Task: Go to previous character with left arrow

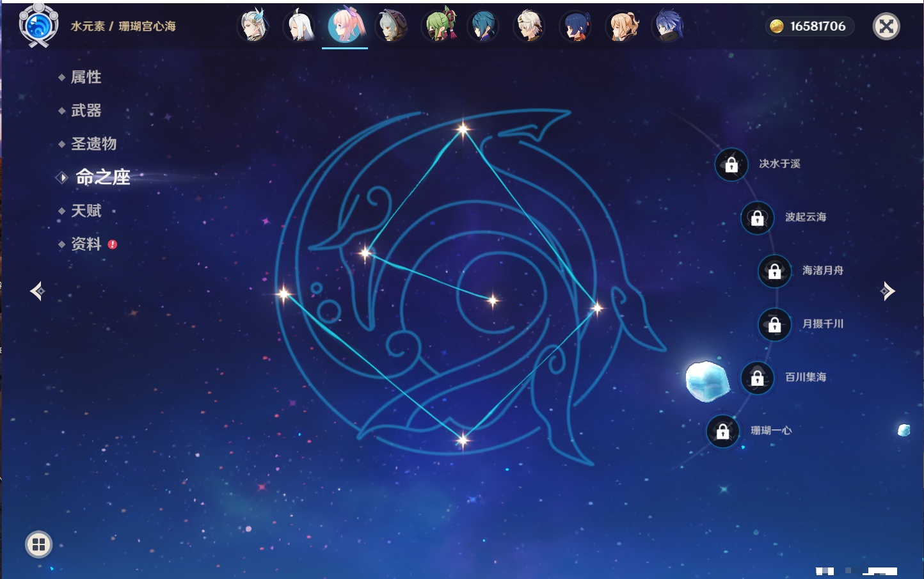Action: [x=37, y=291]
